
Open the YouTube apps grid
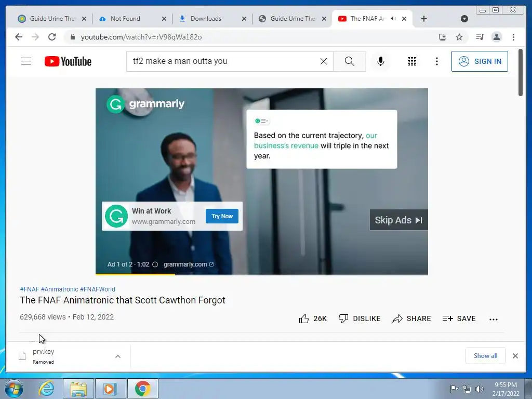coord(412,61)
